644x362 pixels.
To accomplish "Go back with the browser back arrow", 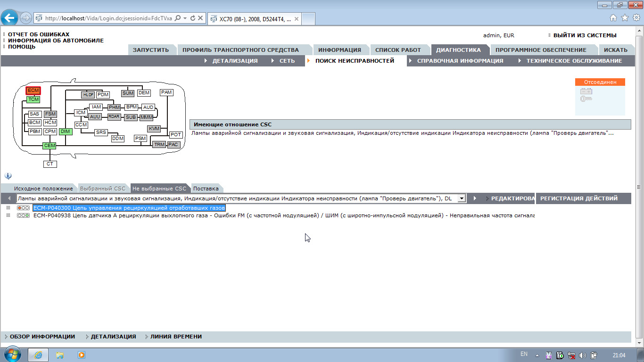I will [9, 18].
